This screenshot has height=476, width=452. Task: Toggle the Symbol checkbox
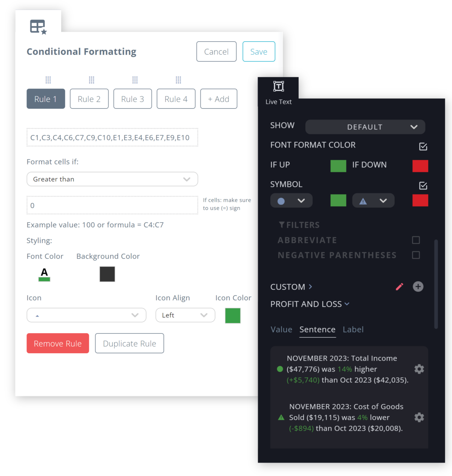pos(423,185)
